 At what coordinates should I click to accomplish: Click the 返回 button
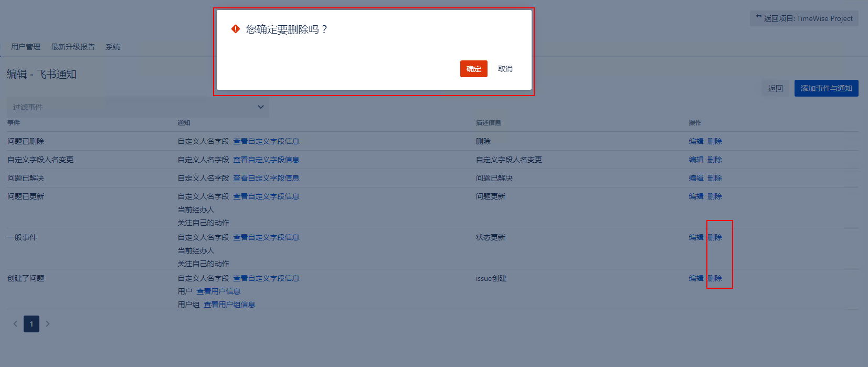tap(775, 88)
